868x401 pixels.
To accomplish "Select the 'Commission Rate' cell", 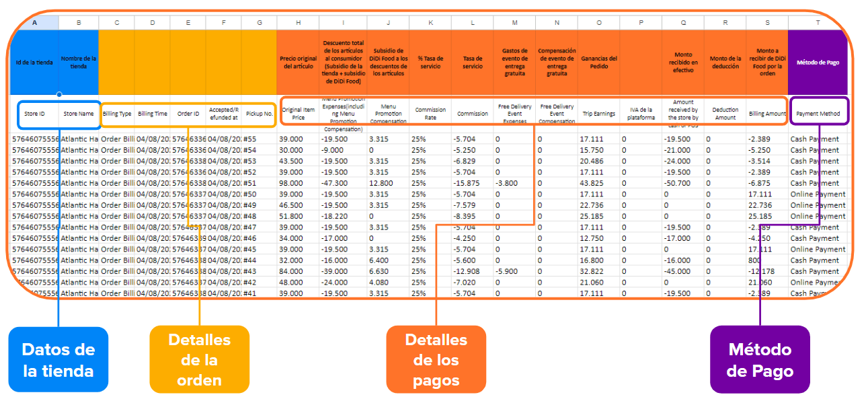I will (430, 114).
